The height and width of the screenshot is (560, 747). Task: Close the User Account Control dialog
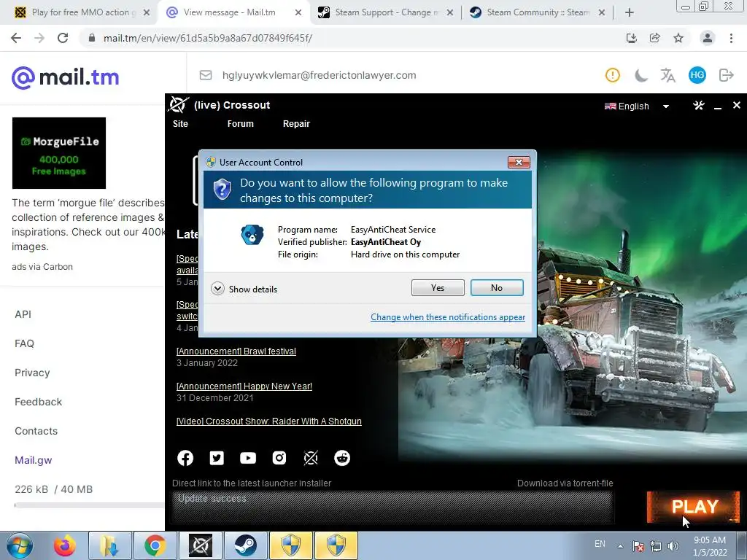click(519, 163)
